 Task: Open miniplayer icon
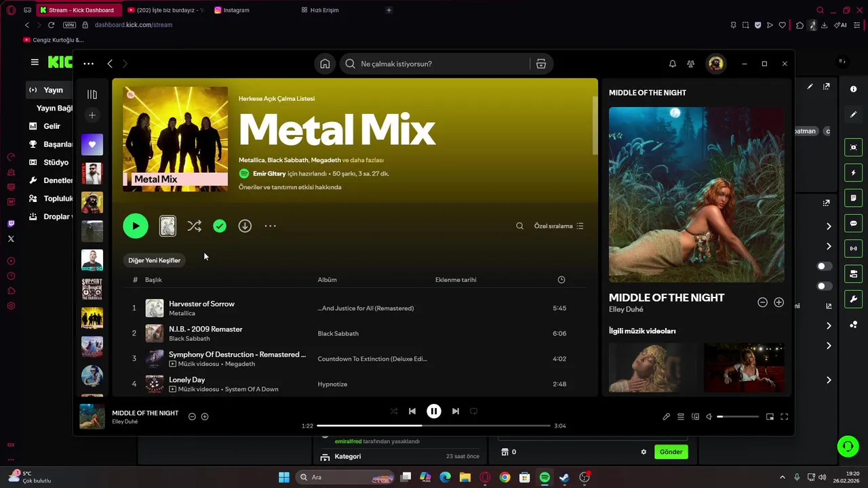(x=770, y=417)
